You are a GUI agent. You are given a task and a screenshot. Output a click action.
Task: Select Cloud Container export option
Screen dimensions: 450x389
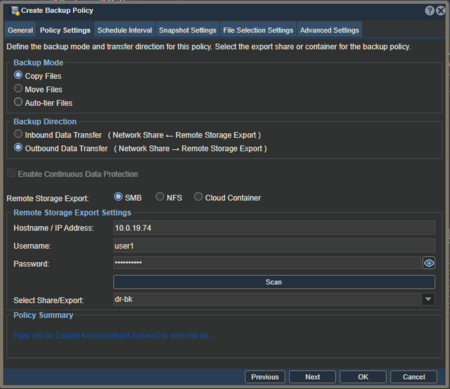click(198, 197)
